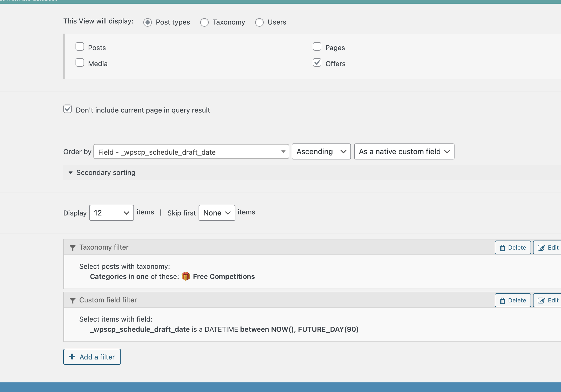Delete the Custom field filter
Image resolution: width=561 pixels, height=392 pixels.
point(513,300)
